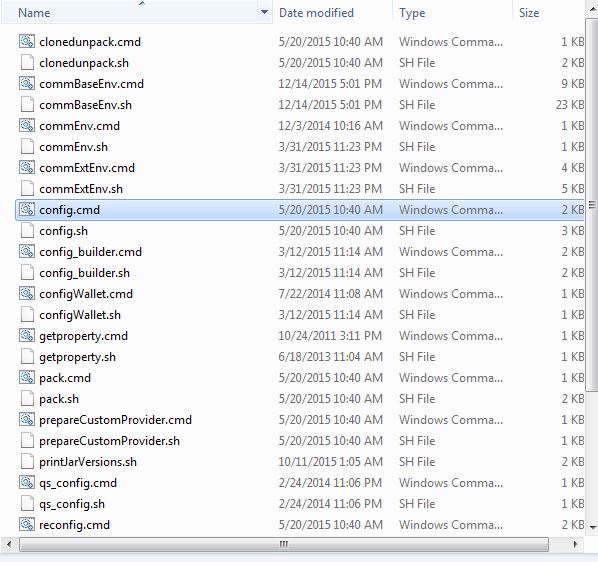598x562 pixels.
Task: Click the 4 KB size of commExtEnv.cmd
Action: (572, 167)
